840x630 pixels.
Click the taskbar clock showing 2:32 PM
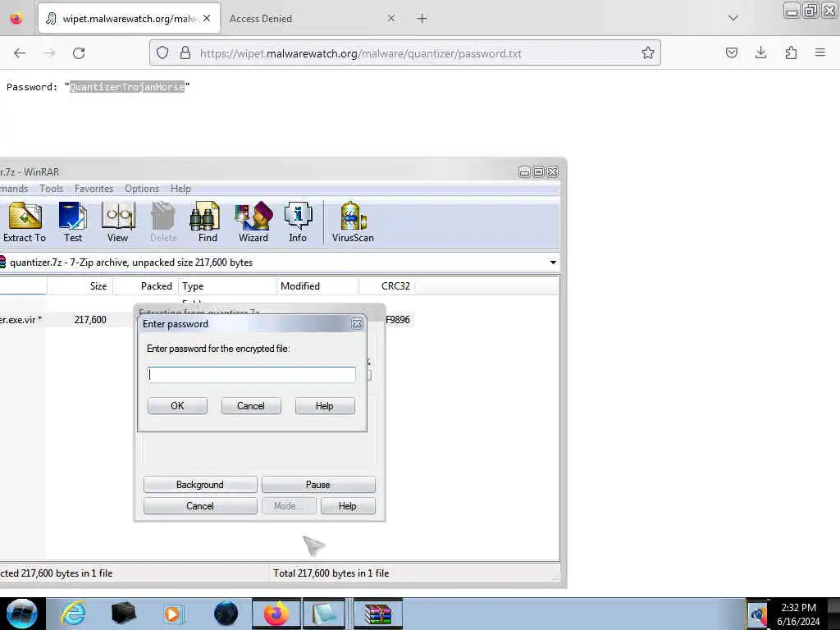798,608
